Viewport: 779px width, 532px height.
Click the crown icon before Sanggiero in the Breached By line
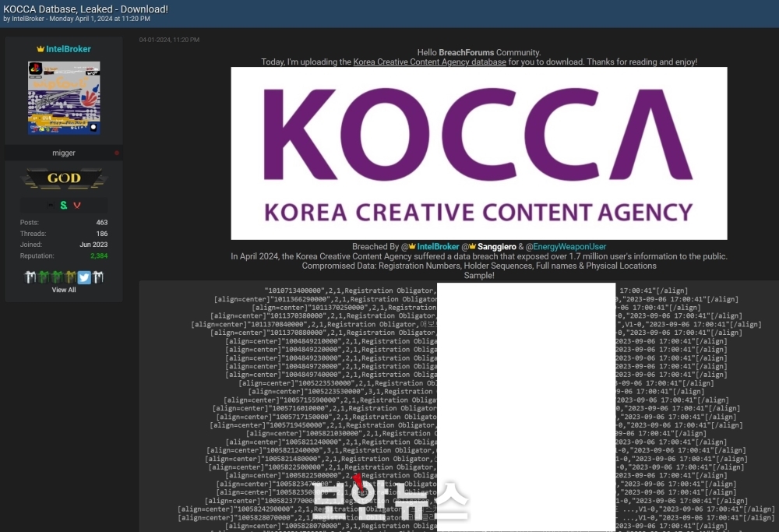coord(473,246)
